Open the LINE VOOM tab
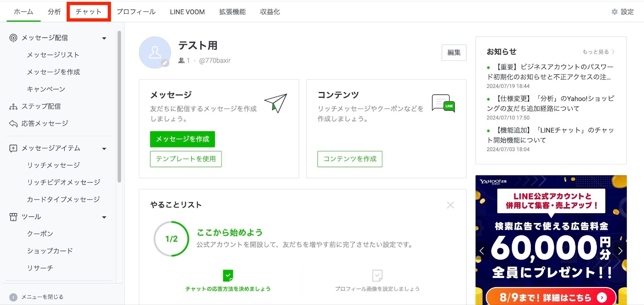The height and width of the screenshot is (305, 644). pos(187,12)
